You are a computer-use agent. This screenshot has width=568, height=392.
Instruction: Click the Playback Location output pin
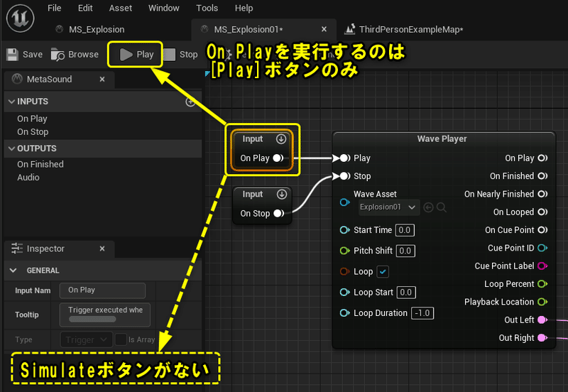(x=542, y=302)
